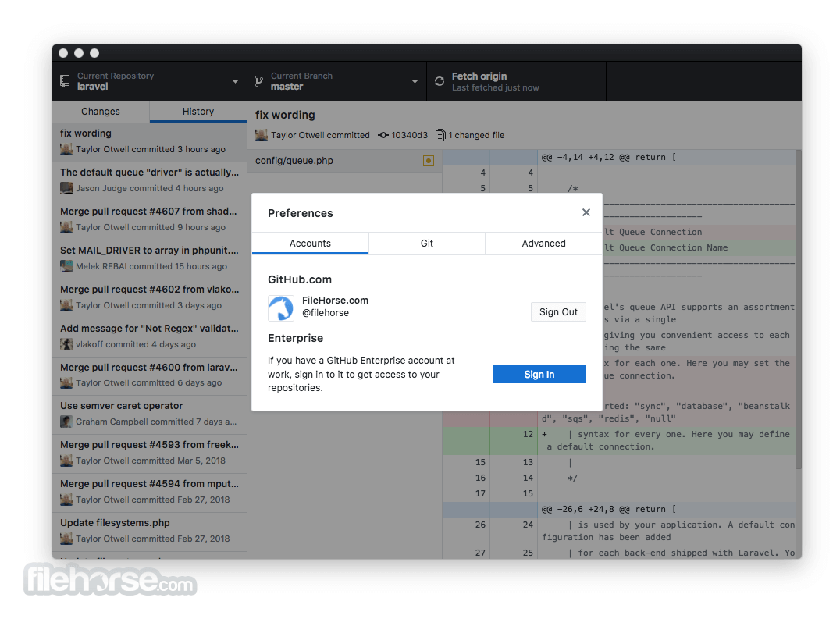This screenshot has width=840, height=619.
Task: Click Melek REBAI's avatar in commit list
Action: 66,266
